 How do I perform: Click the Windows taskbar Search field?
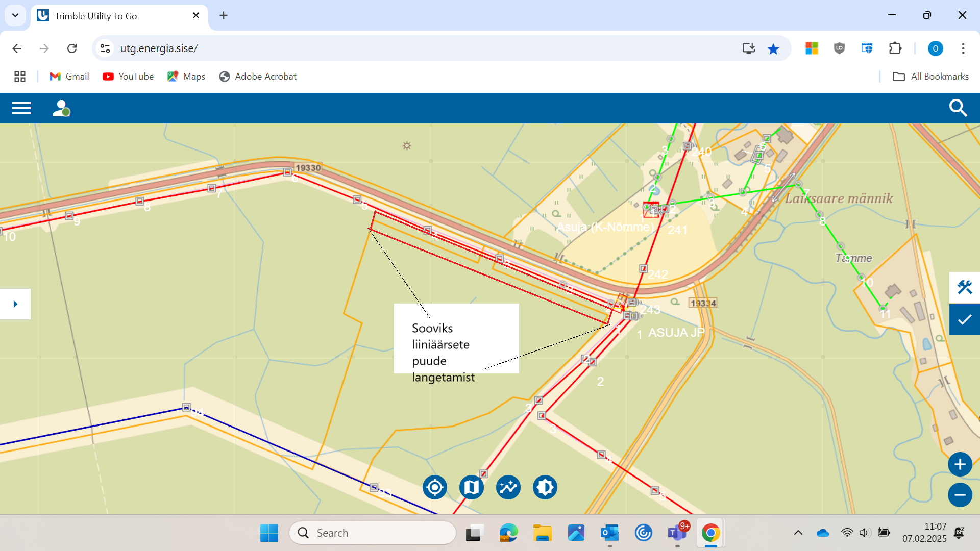(373, 533)
